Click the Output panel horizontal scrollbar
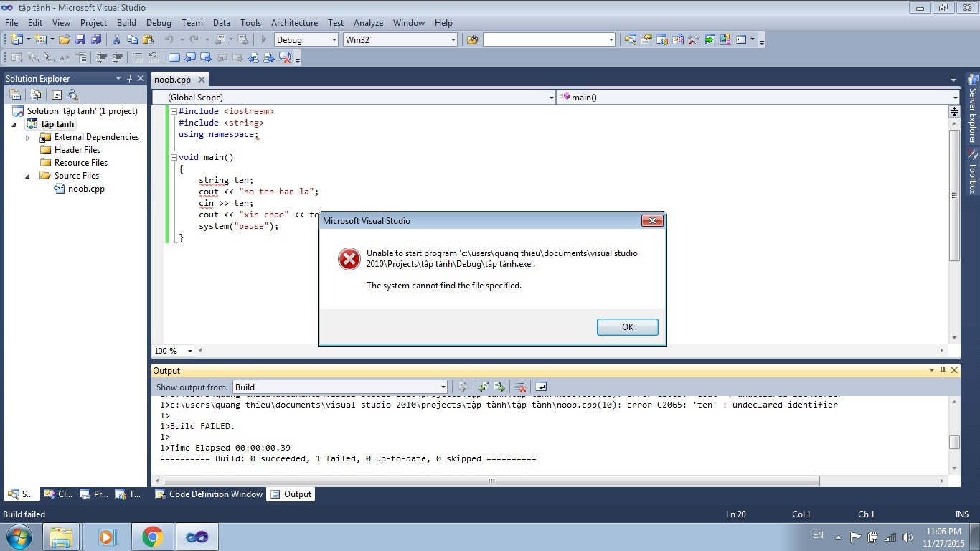This screenshot has height=551, width=980. pyautogui.click(x=491, y=481)
